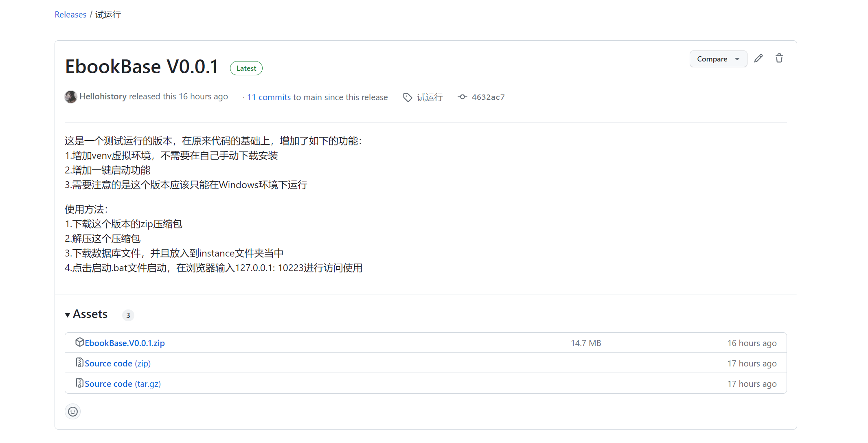Download Source code (tar.gz)
The width and height of the screenshot is (868, 443).
coord(123,384)
